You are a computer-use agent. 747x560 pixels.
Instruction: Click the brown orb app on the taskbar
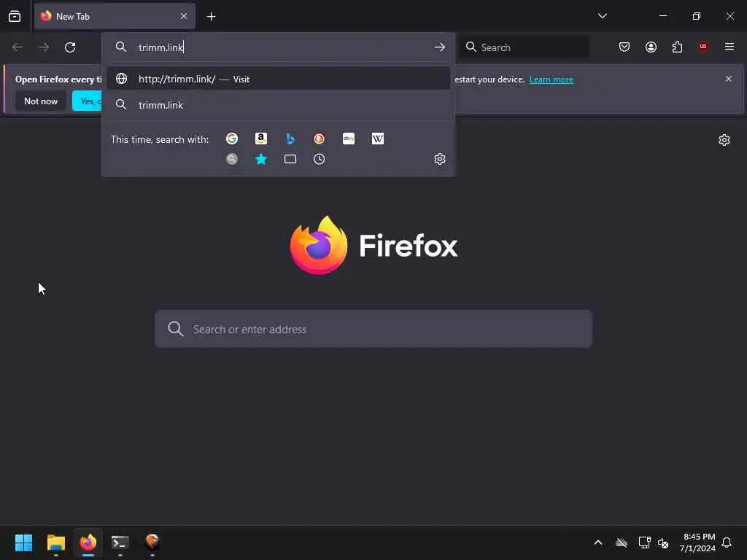pyautogui.click(x=152, y=542)
